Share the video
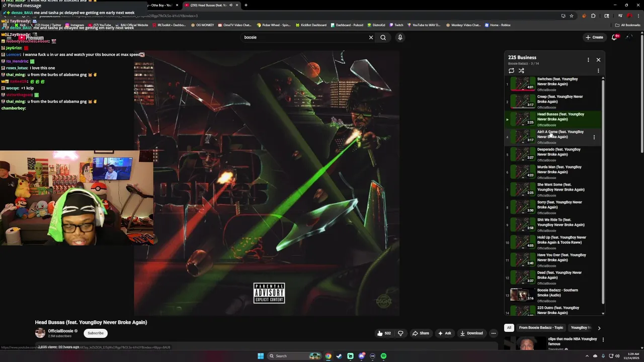The image size is (644, 362). tap(421, 333)
